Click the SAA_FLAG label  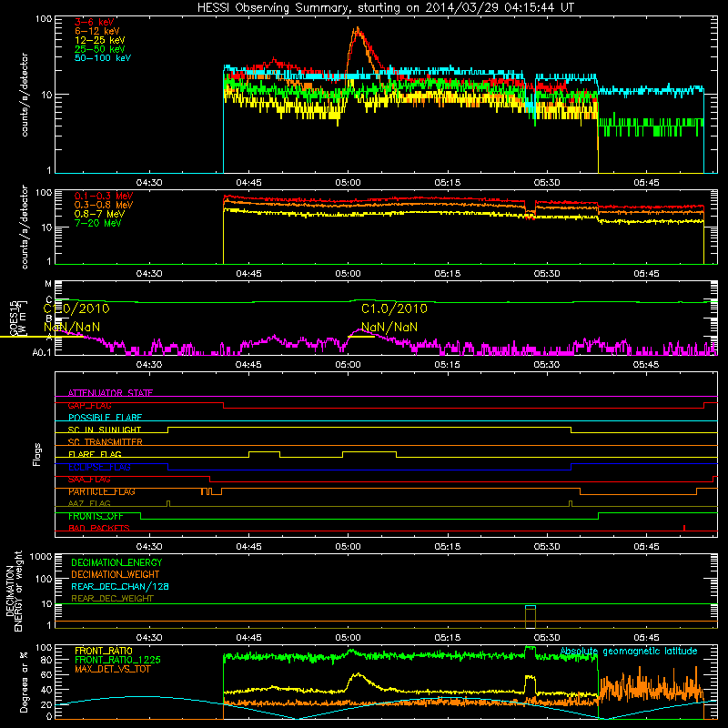tap(89, 480)
